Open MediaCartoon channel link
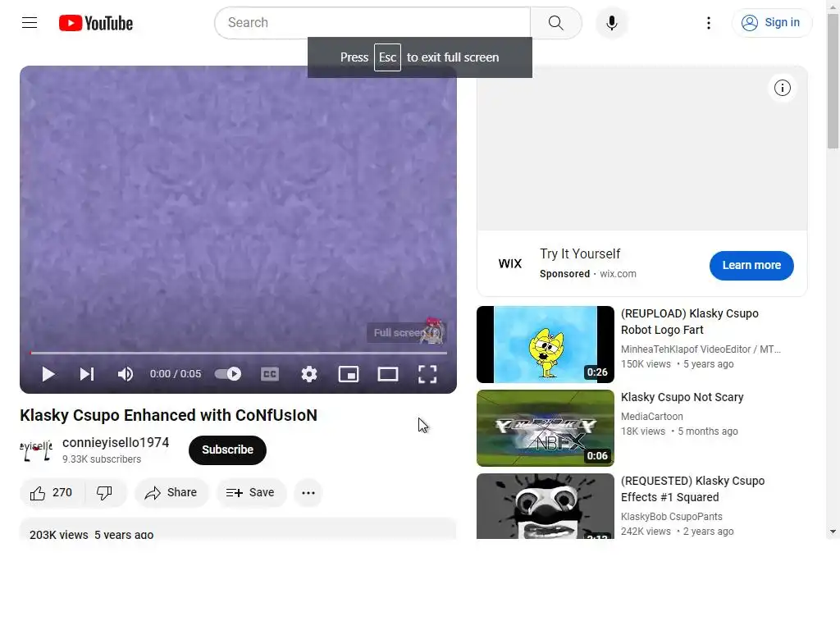Viewport: 840px width, 630px height. 652,416
